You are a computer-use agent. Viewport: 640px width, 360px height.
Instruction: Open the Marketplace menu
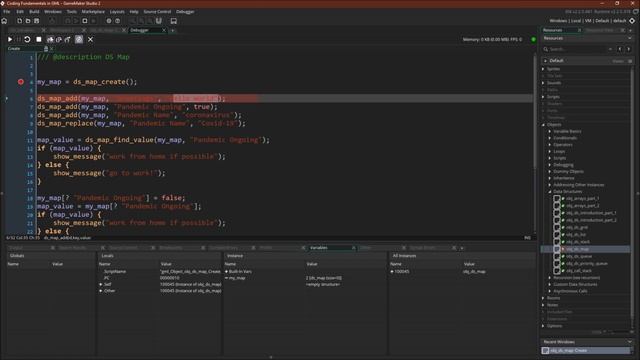93,12
